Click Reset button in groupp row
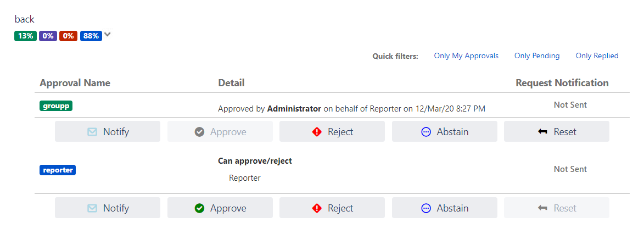Screen dimensions: 644x228 (x=557, y=132)
